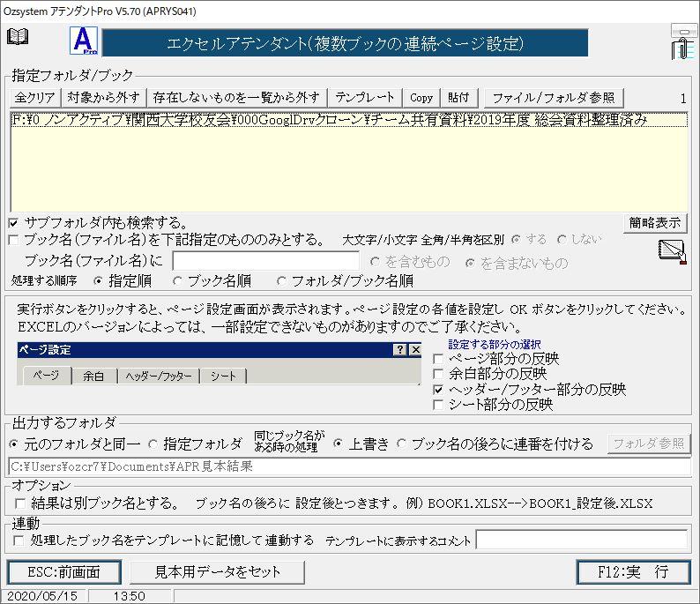Select 元のフォルダと同一 output option
Screen dimensions: 700x604
[14, 444]
